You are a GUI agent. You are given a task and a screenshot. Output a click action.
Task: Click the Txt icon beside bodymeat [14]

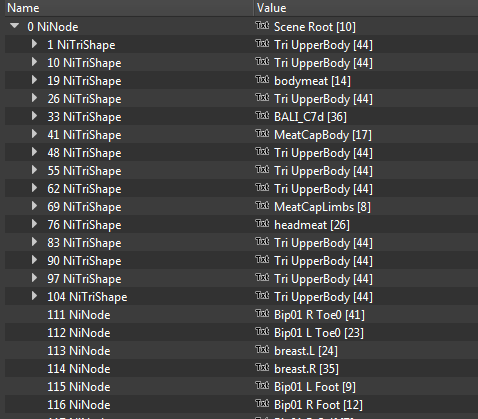click(x=262, y=80)
